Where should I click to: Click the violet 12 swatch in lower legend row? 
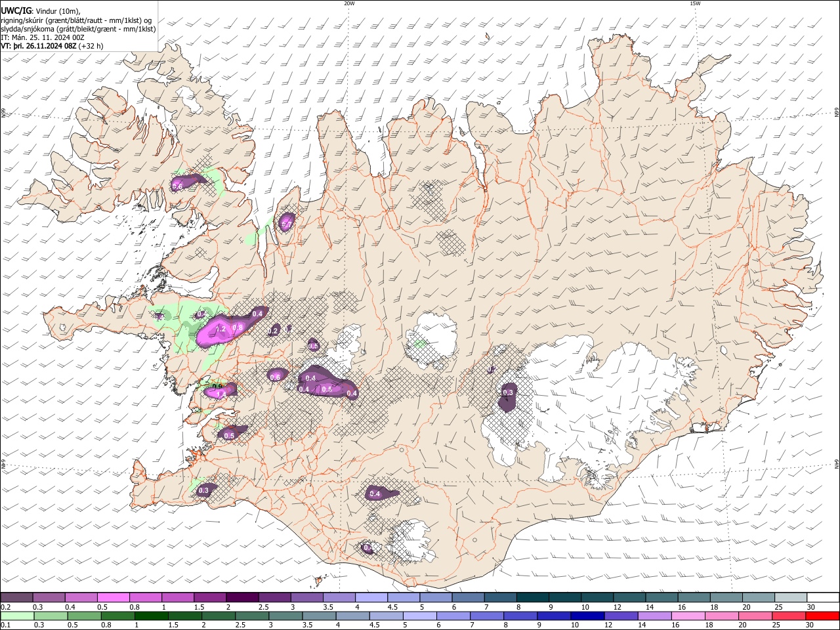[620, 616]
